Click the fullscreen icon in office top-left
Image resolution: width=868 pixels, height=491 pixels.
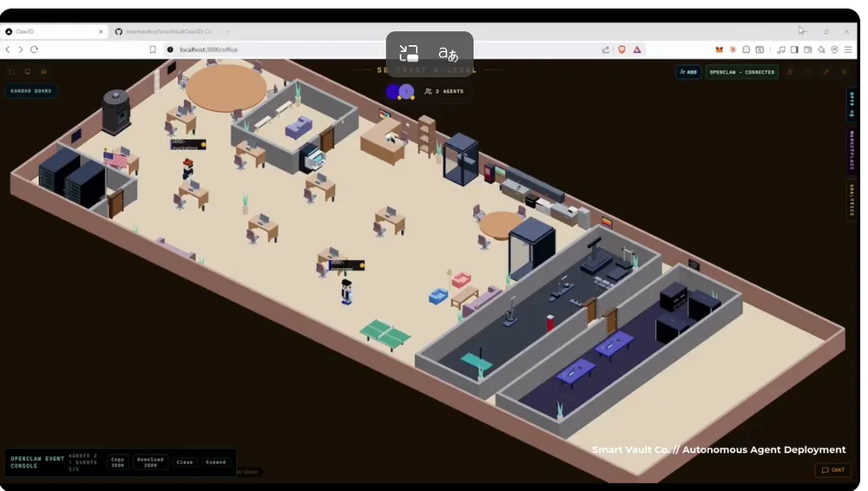tap(11, 71)
